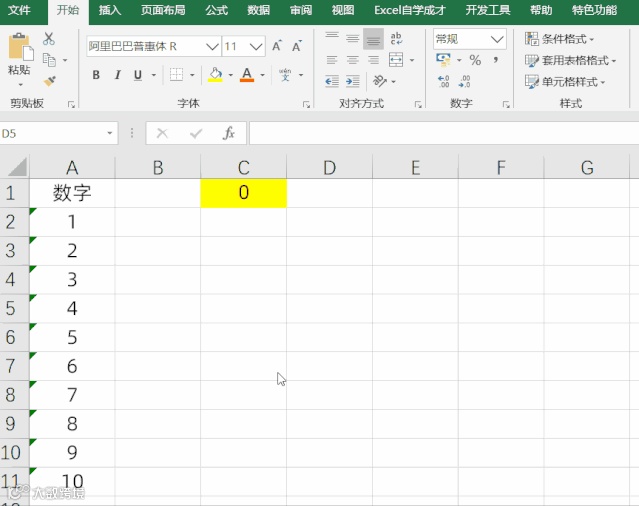
Task: Open font group dialog launcher
Action: [x=306, y=105]
